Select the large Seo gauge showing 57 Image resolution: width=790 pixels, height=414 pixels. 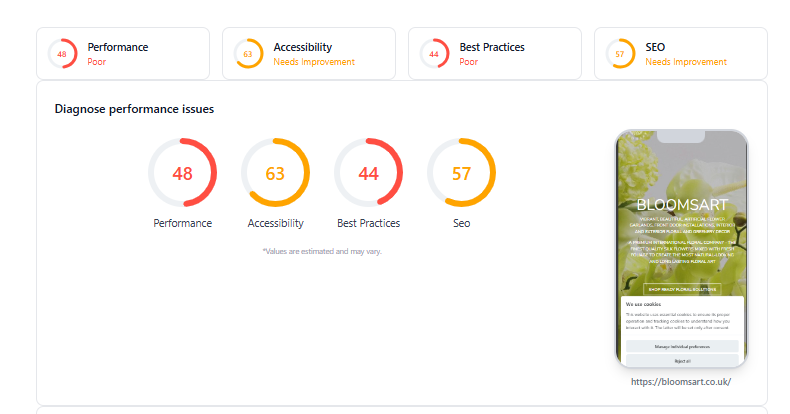coord(462,173)
